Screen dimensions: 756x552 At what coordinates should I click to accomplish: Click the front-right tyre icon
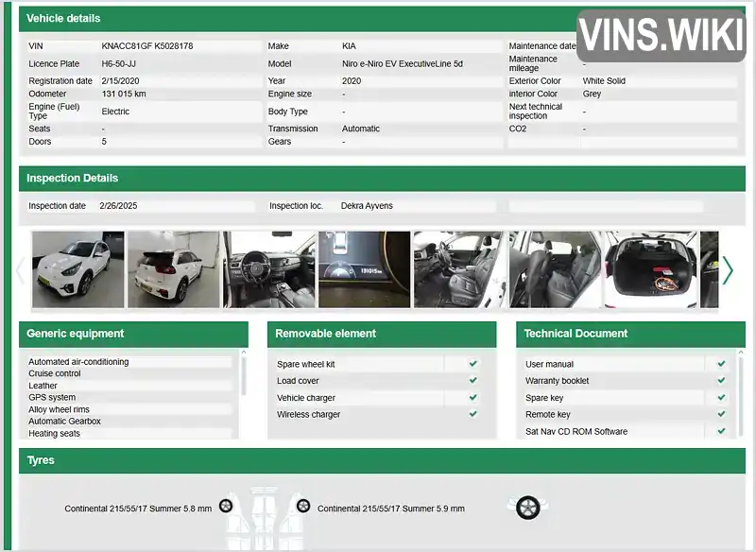[x=303, y=506]
